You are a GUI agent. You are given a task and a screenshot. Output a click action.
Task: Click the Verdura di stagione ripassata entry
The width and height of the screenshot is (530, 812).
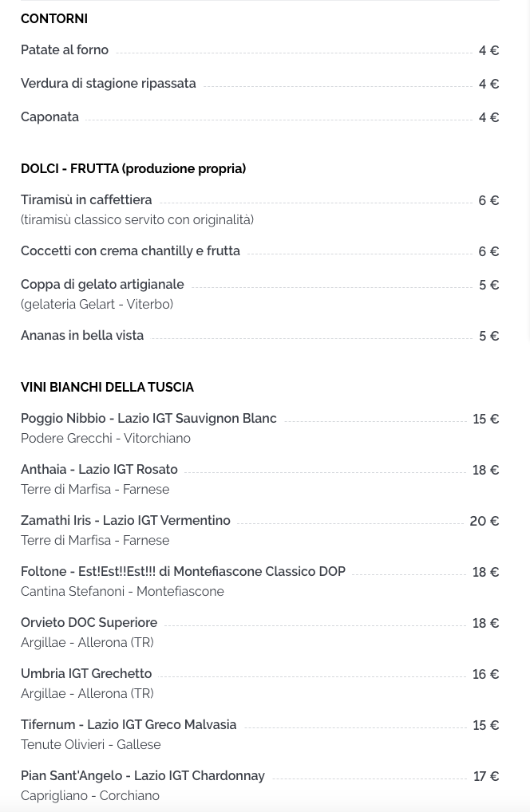[x=109, y=84]
